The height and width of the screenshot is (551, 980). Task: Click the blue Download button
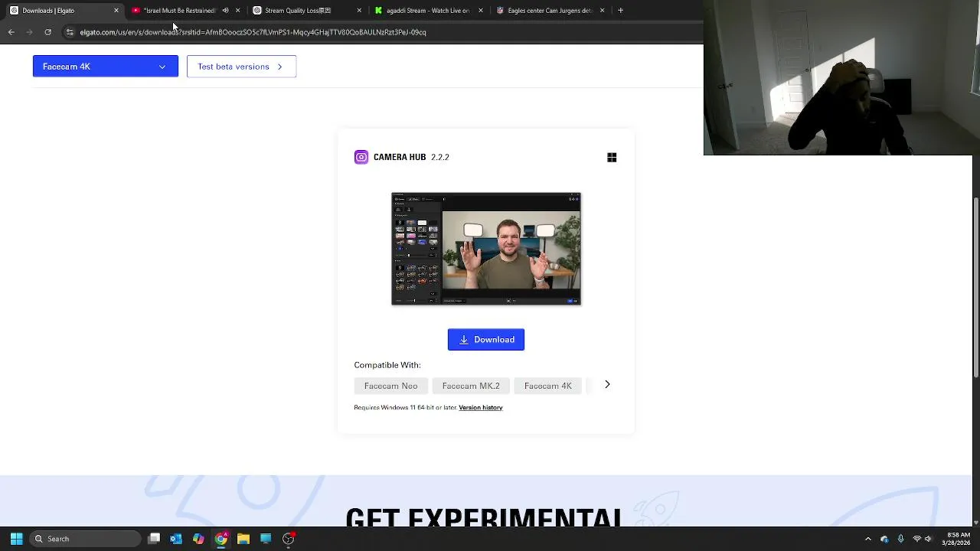485,340
